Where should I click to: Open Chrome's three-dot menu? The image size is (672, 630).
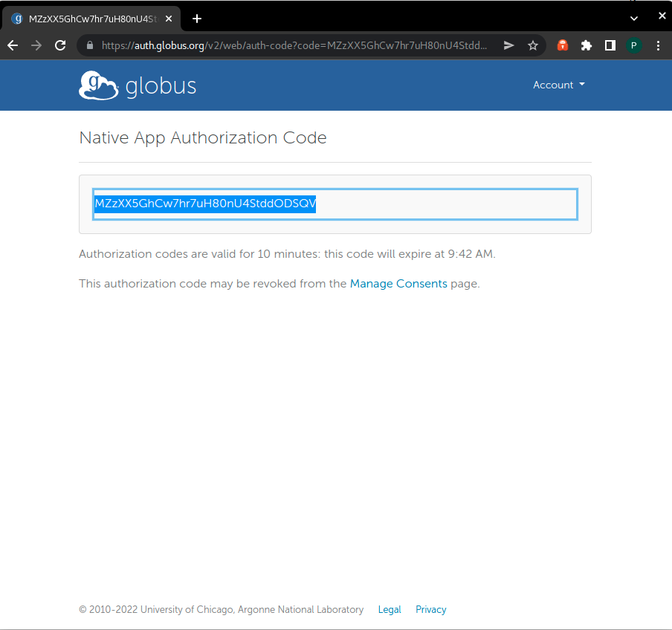tap(658, 45)
